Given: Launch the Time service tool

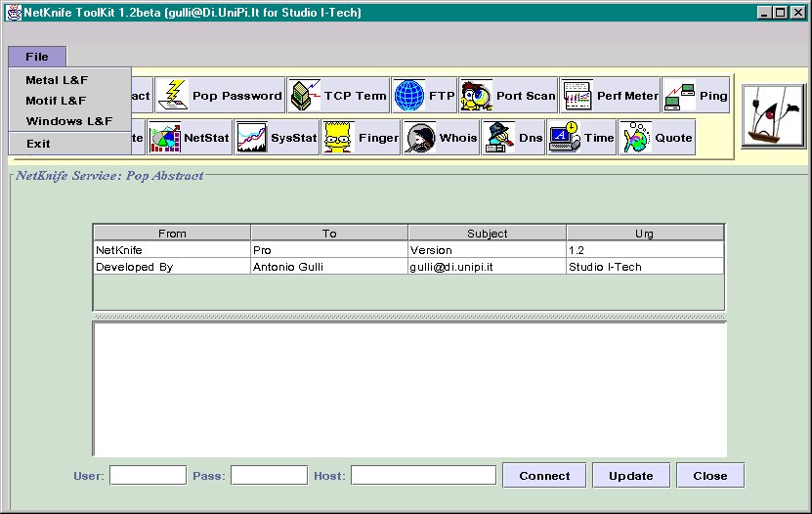Looking at the screenshot, I should 581,137.
